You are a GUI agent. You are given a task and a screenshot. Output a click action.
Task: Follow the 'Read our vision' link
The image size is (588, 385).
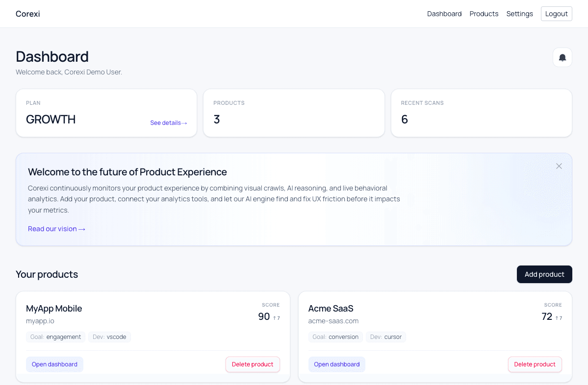click(56, 229)
